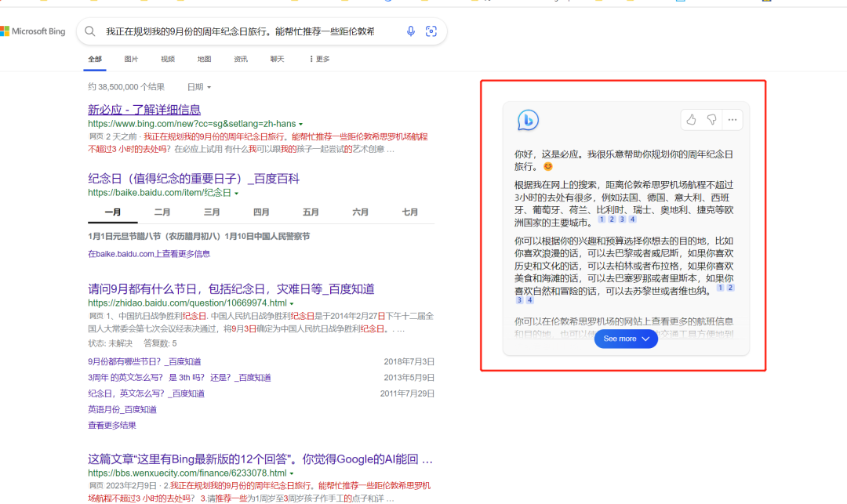
Task: Start voice search with microphone icon
Action: tap(410, 31)
